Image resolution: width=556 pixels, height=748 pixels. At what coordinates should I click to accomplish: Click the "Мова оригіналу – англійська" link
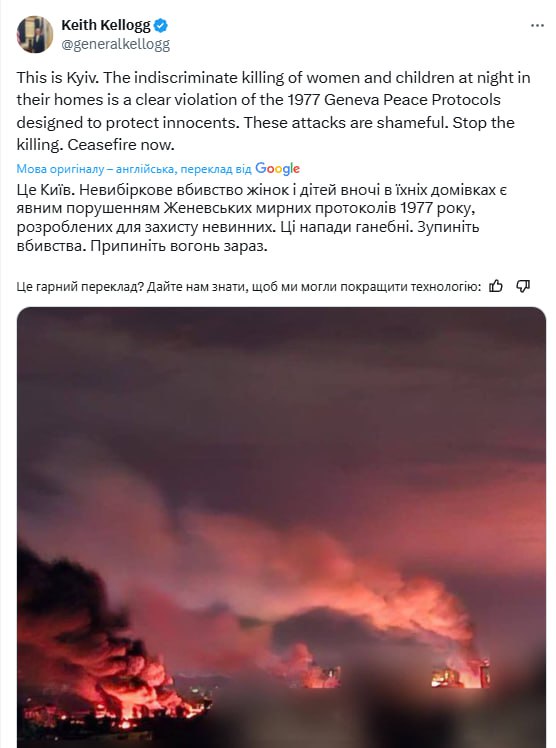[x=95, y=169]
